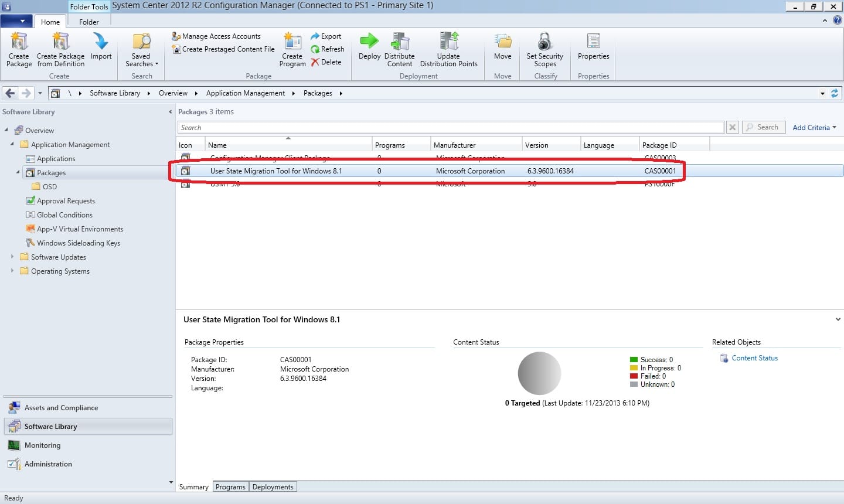The image size is (844, 504).
Task: Export the selected package
Action: point(328,36)
